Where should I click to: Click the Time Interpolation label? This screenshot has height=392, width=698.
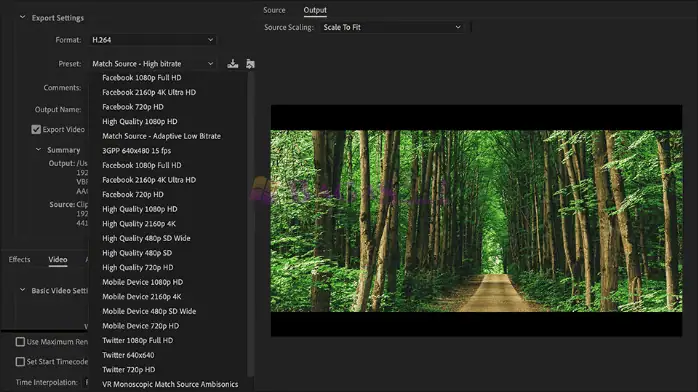pyautogui.click(x=47, y=382)
